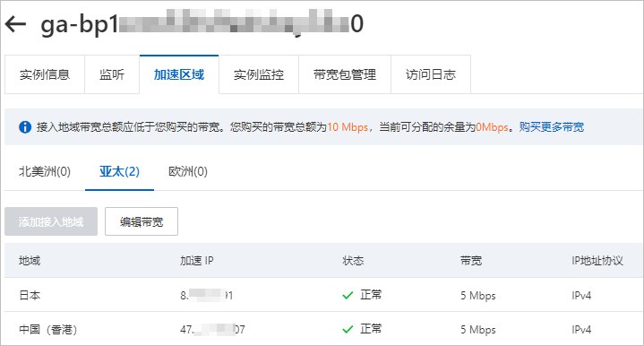Click IPv4 protocol in 日本 row
Image resolution: width=644 pixels, height=346 pixels.
click(581, 296)
